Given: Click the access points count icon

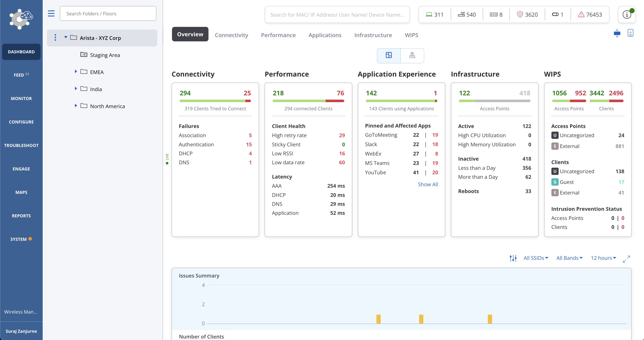Looking at the screenshot, I should (x=461, y=15).
